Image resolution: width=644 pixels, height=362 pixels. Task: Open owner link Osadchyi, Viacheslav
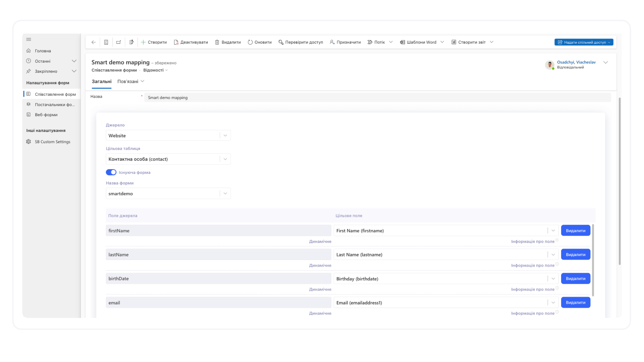point(576,62)
